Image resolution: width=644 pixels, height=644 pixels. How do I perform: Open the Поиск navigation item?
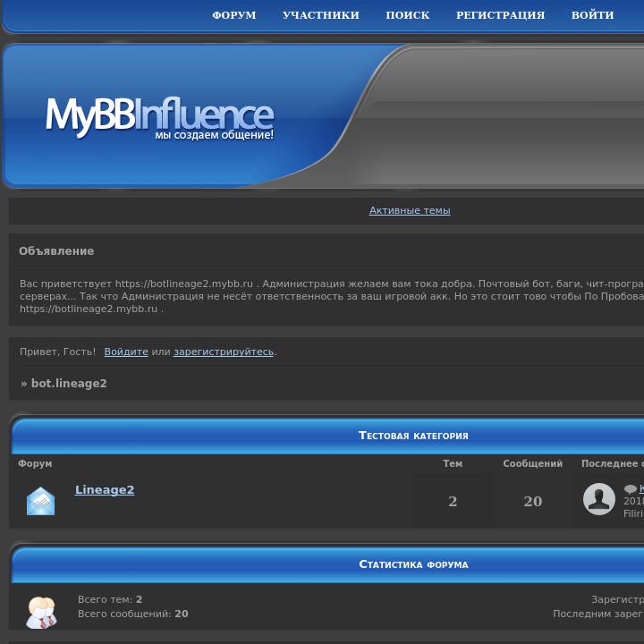point(407,15)
